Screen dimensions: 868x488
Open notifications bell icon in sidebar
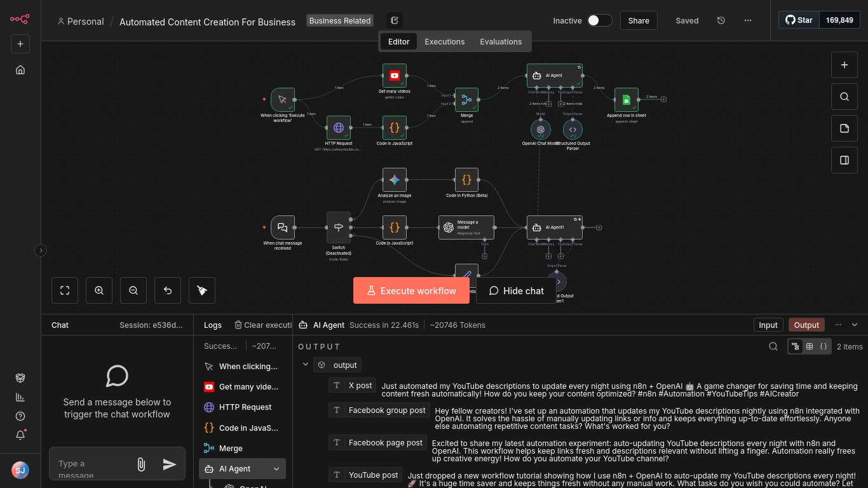[x=20, y=435]
